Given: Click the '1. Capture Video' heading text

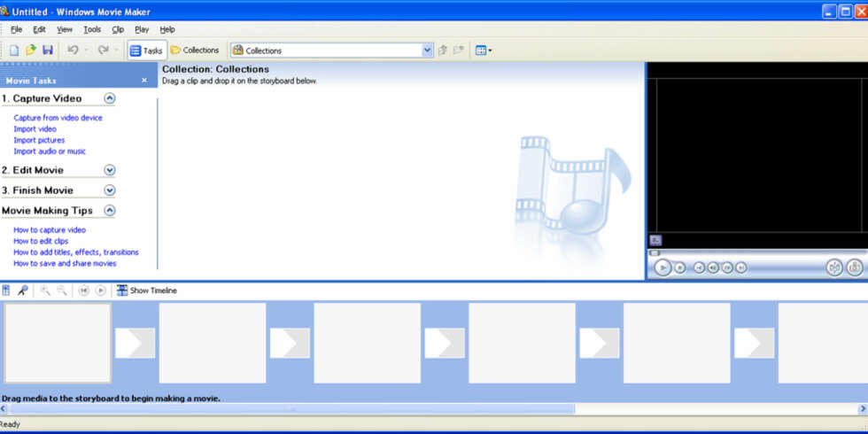Looking at the screenshot, I should (x=42, y=98).
